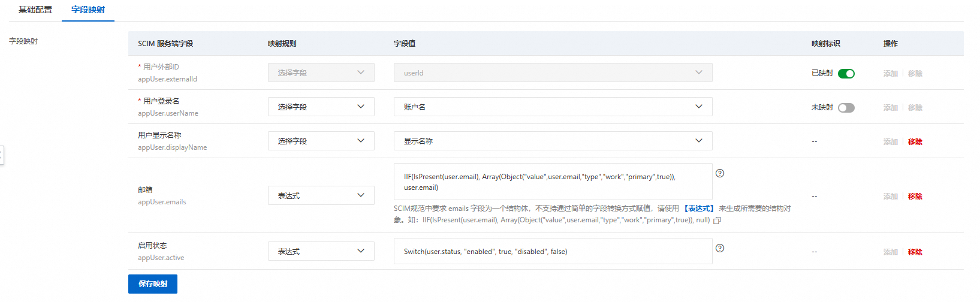Image resolution: width=980 pixels, height=302 pixels.
Task: Select the 字段映射 tab
Action: pos(88,10)
